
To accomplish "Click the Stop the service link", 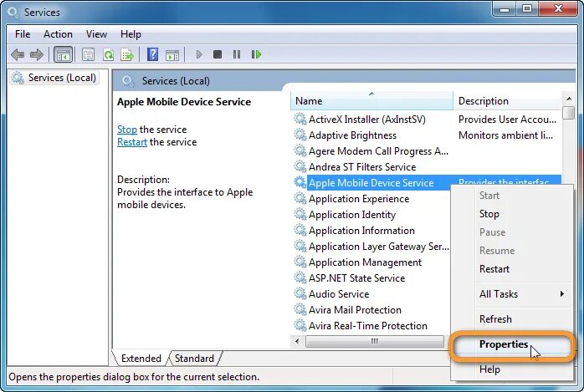I will (127, 130).
